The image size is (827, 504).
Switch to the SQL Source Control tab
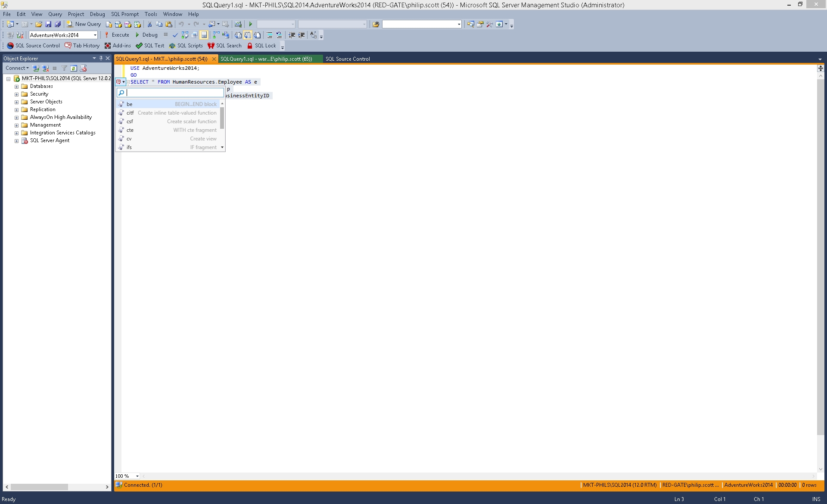pos(348,59)
